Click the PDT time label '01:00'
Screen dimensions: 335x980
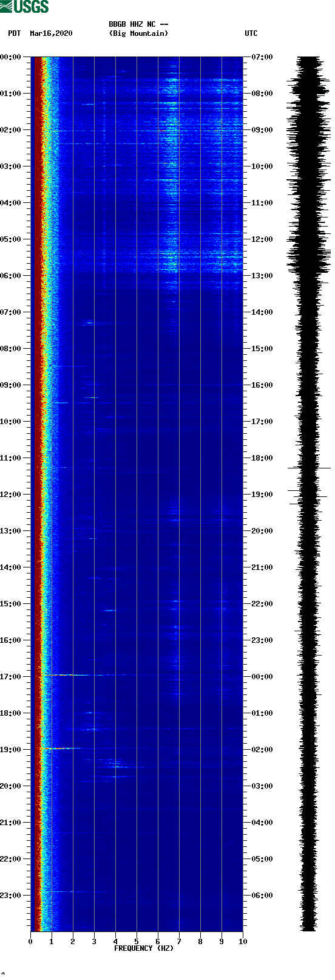tap(11, 94)
